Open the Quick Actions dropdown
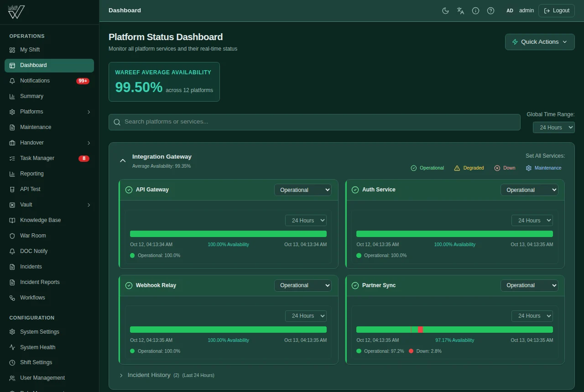The width and height of the screenshot is (584, 392). (x=540, y=42)
